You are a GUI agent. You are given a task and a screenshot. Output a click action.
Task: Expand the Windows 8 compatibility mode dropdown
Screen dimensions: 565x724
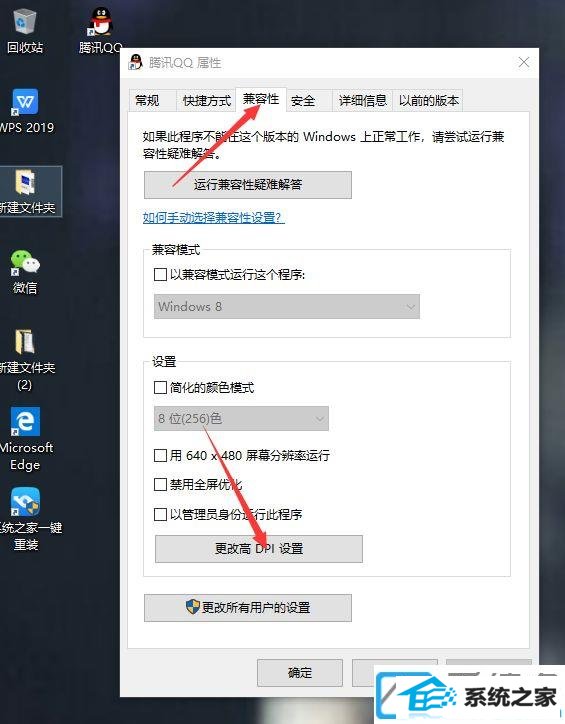[287, 307]
